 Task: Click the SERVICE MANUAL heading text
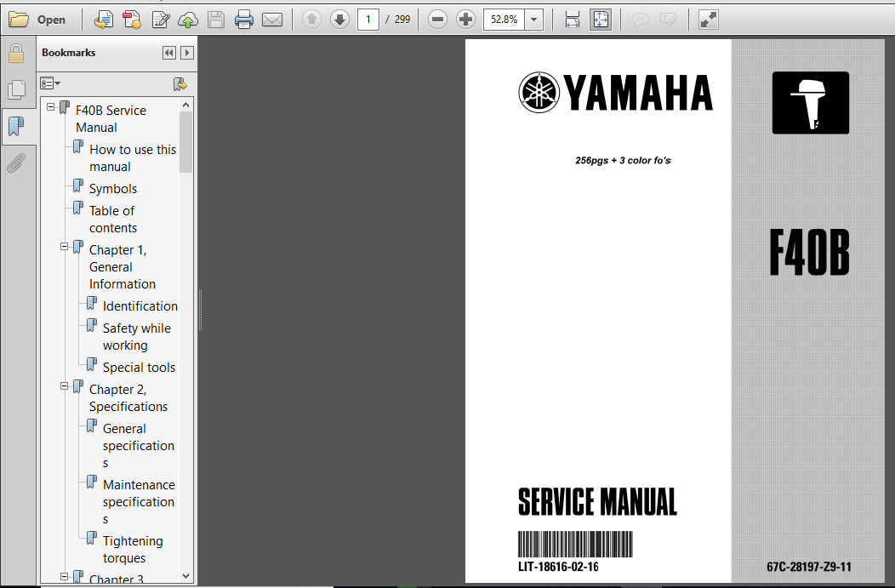pos(597,502)
